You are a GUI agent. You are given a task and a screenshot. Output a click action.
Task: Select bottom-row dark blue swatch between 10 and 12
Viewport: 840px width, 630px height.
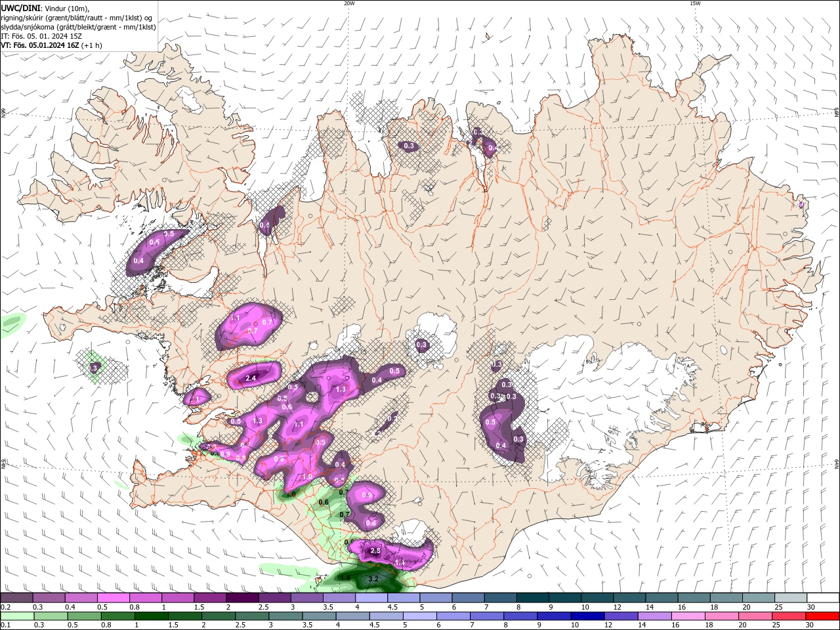pos(587,616)
